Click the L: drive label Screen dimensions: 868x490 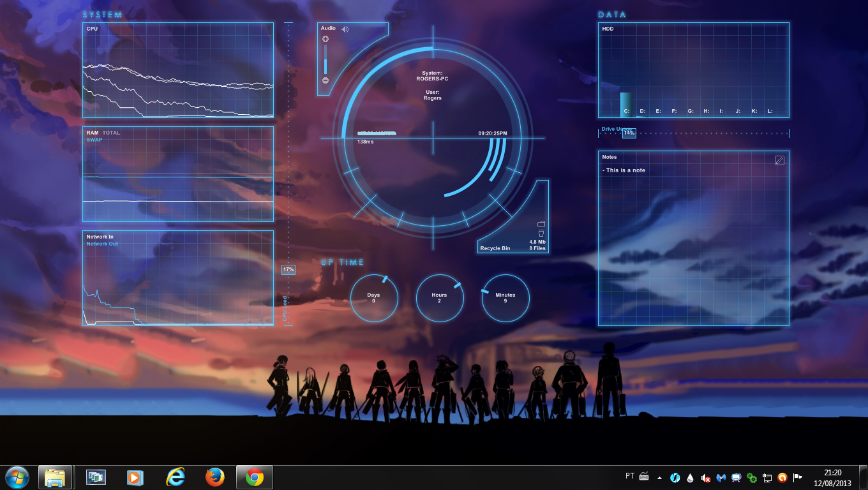coord(770,111)
